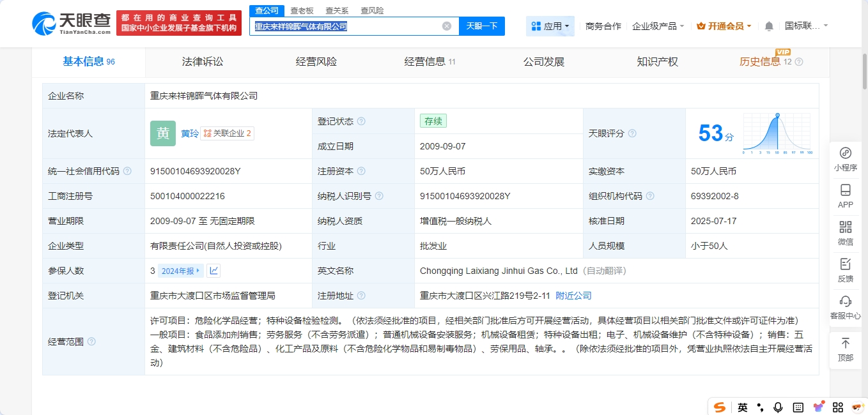Screen dimensions: 868x415
Task: Click the notification bell icon
Action: pyautogui.click(x=769, y=26)
